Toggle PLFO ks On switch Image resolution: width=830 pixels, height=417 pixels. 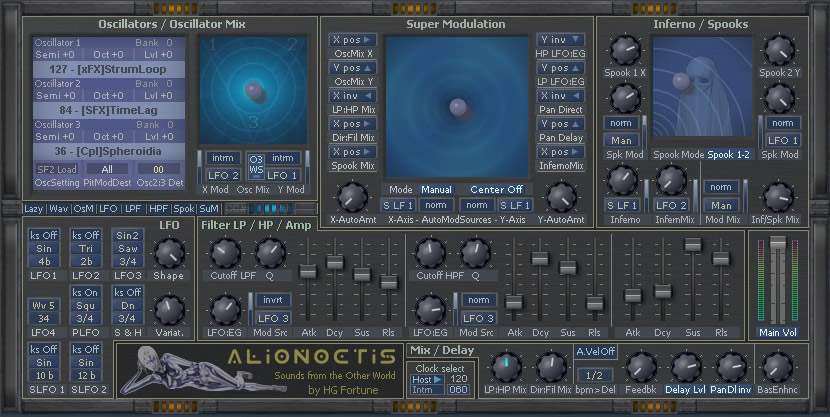(85, 292)
